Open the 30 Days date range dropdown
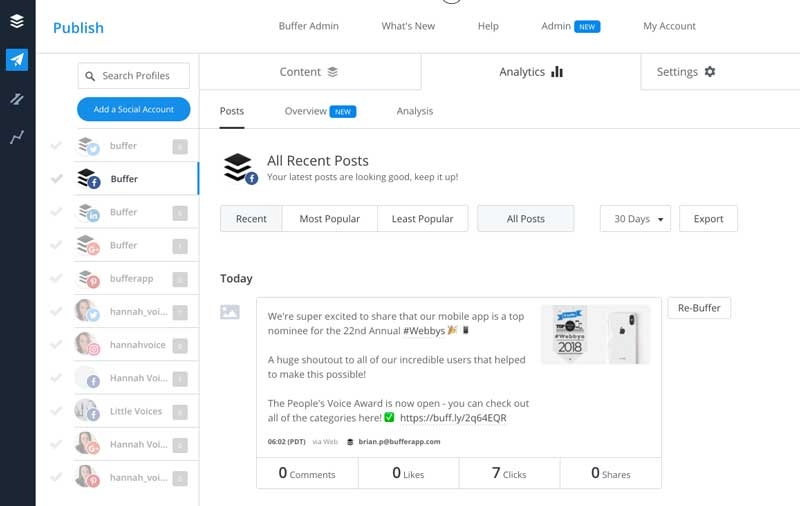This screenshot has width=800, height=506. [x=635, y=219]
